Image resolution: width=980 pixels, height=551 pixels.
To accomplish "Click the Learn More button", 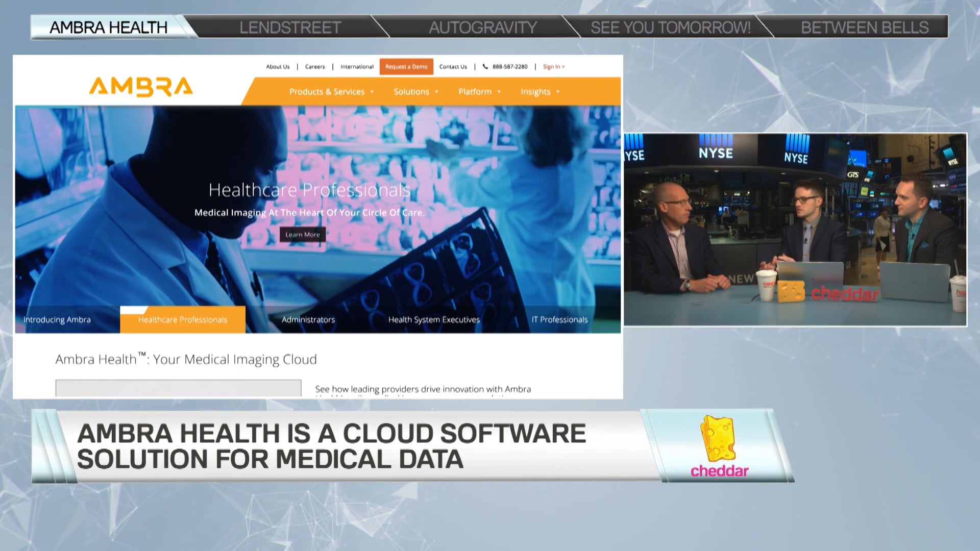I will tap(303, 235).
